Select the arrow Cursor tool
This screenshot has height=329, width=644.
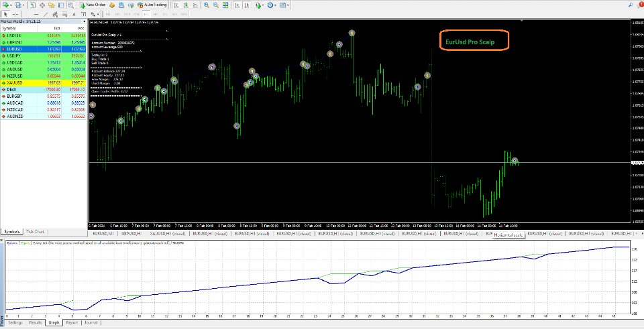(6, 14)
